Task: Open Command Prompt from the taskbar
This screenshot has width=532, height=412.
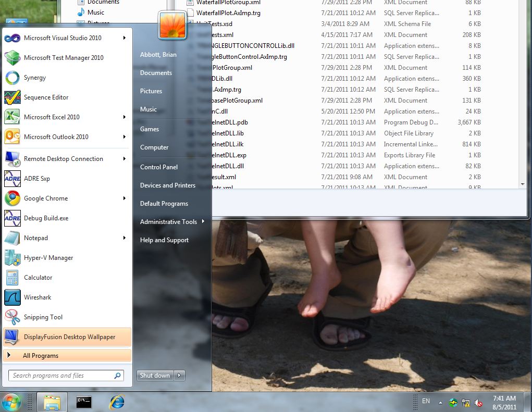Action: pos(83,402)
